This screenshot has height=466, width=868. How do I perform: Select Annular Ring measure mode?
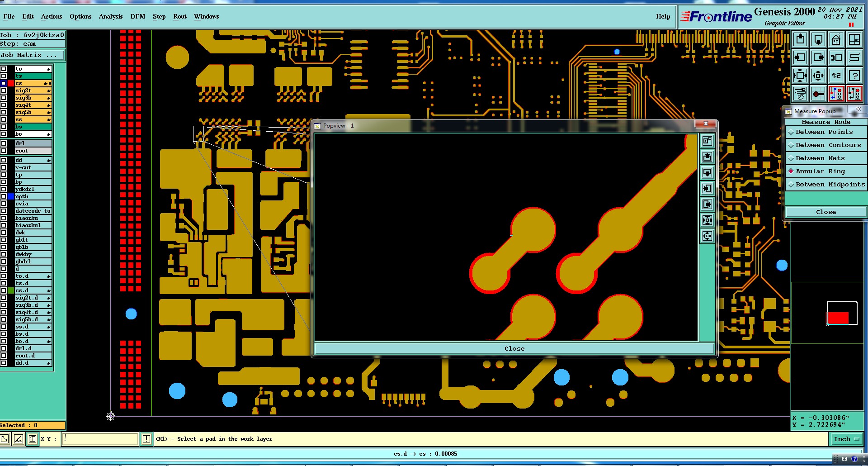[x=826, y=171]
